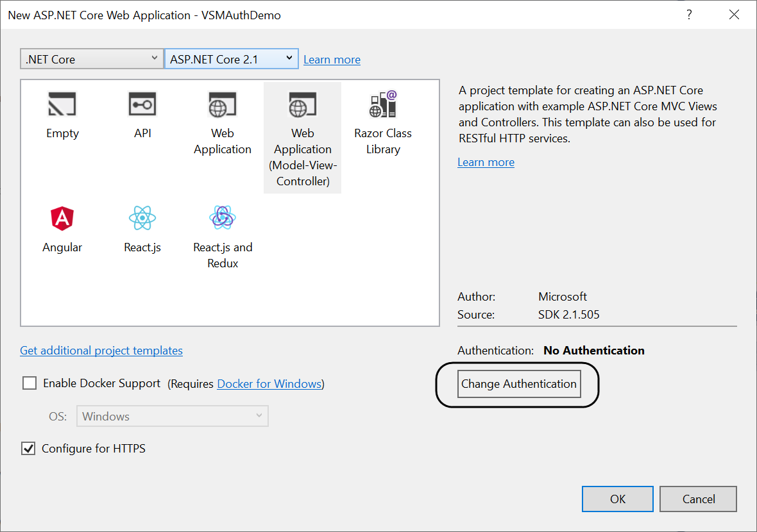The image size is (757, 532).
Task: Pick the React.js template icon
Action: pos(142,219)
